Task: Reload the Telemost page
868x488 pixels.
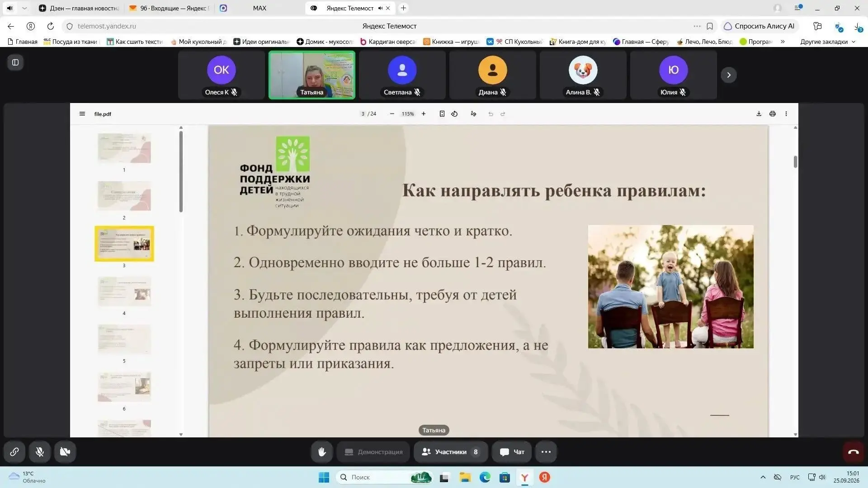Action: (x=51, y=26)
